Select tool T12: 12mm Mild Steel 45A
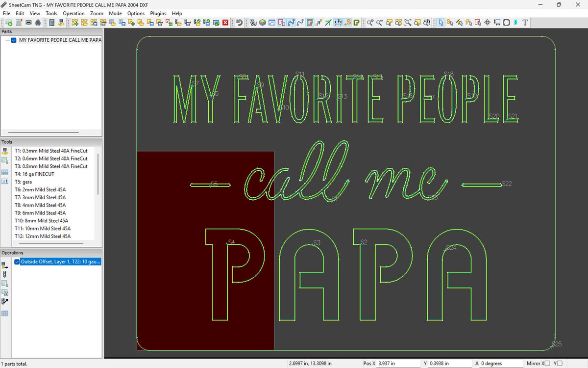This screenshot has height=368, width=588. coord(43,236)
